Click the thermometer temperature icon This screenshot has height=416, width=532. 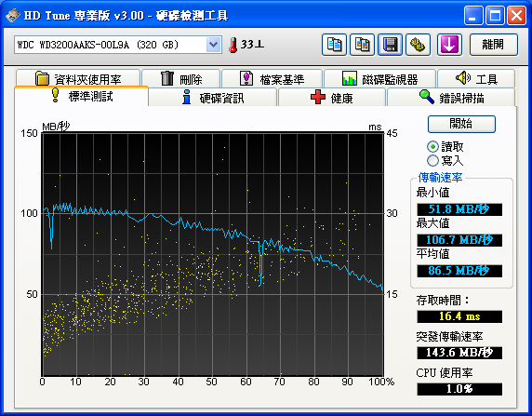[233, 45]
